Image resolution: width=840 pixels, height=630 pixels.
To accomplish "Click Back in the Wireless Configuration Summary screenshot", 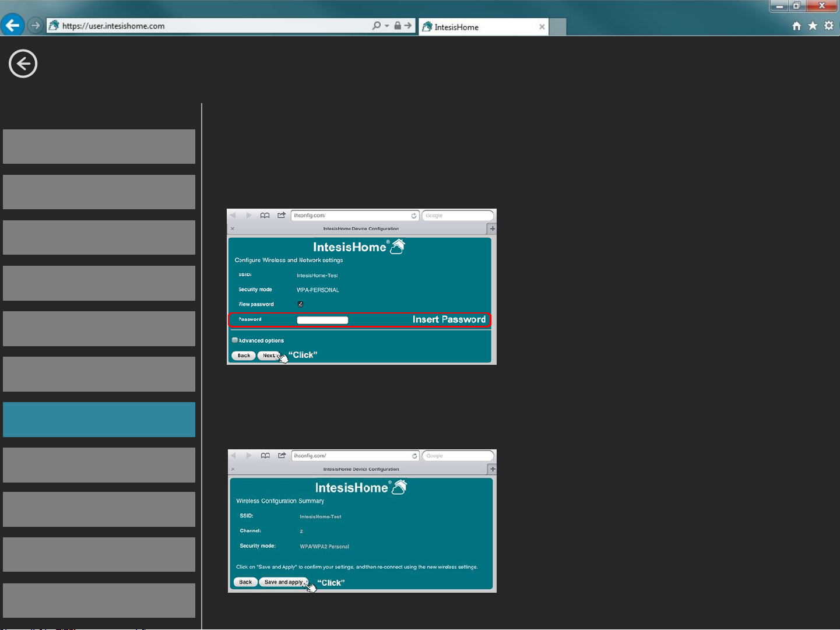I will pyautogui.click(x=245, y=582).
